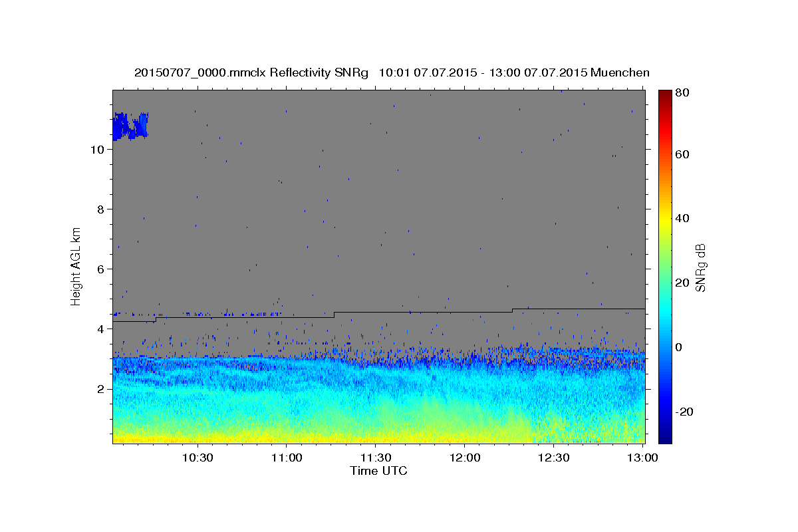798x532 pixels.
Task: Click the 10:30 time tick label
Action: (x=198, y=458)
